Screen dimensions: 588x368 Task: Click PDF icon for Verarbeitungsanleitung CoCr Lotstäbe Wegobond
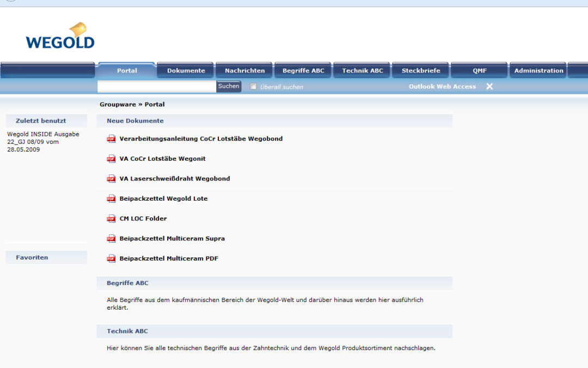[111, 139]
